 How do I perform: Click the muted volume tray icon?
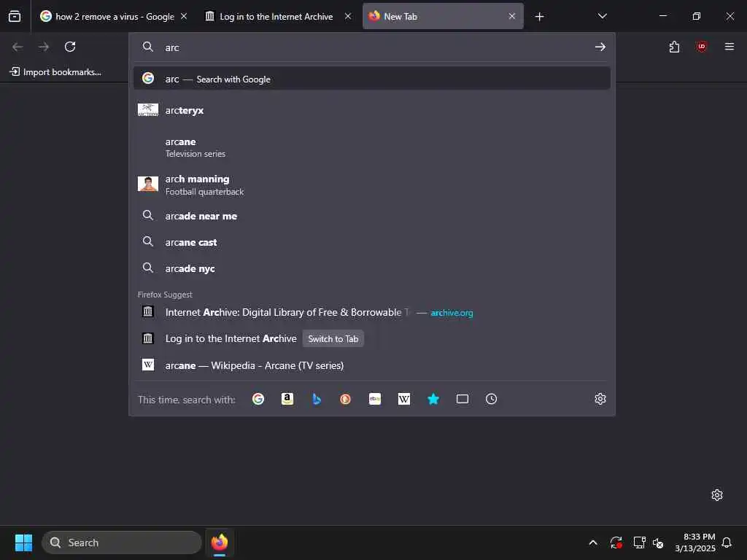[658, 542]
